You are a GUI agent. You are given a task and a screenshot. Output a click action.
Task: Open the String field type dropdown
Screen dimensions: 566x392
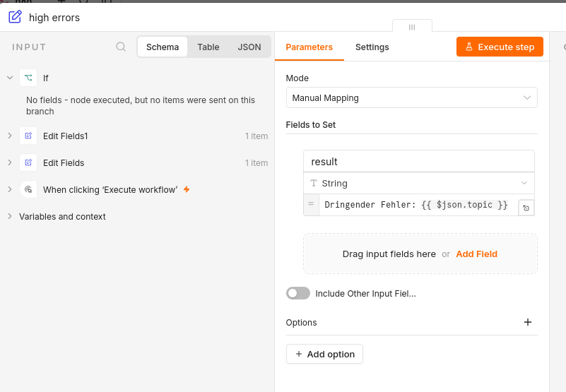pos(419,183)
